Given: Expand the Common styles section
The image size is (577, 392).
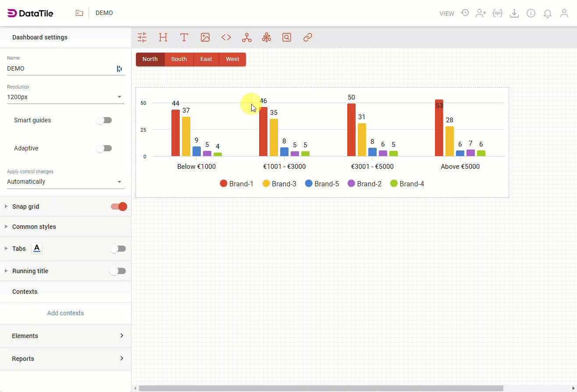Looking at the screenshot, I should tap(34, 227).
